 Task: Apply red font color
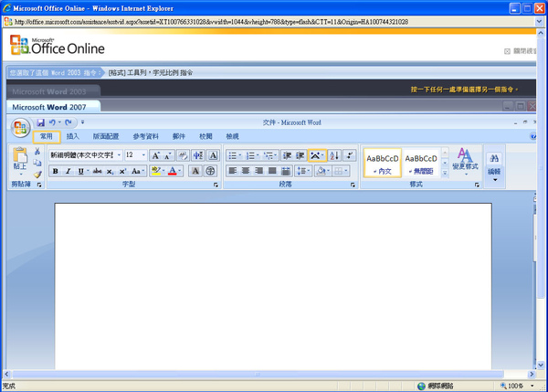click(173, 171)
